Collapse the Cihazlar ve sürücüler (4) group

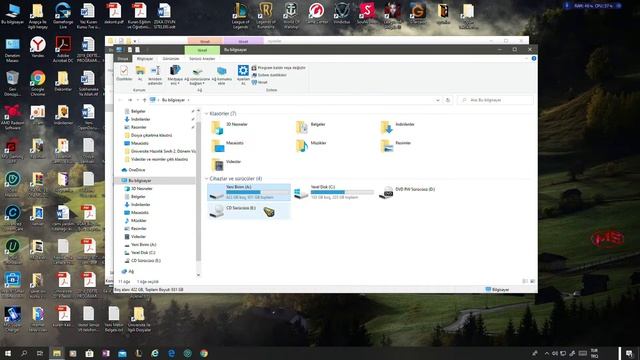pos(207,179)
